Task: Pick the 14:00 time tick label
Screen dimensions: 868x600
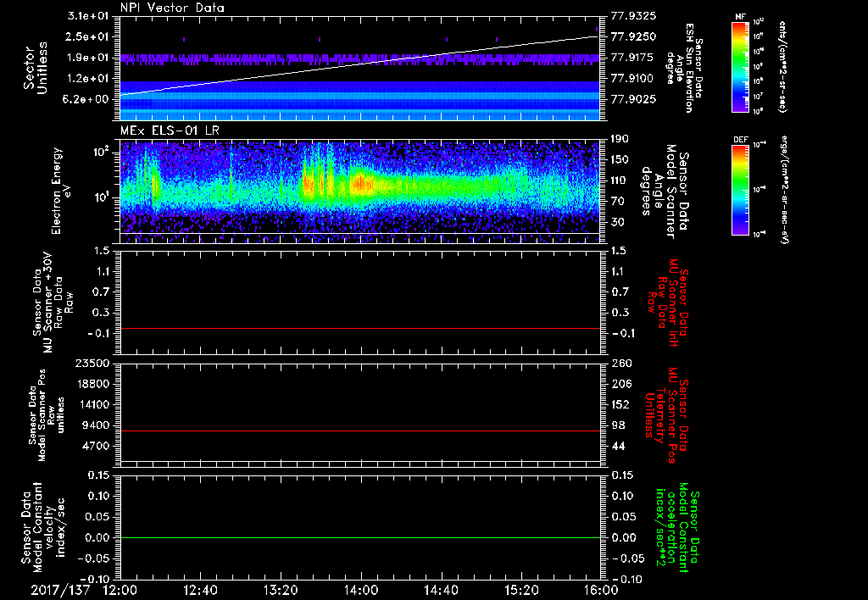Action: click(x=362, y=589)
